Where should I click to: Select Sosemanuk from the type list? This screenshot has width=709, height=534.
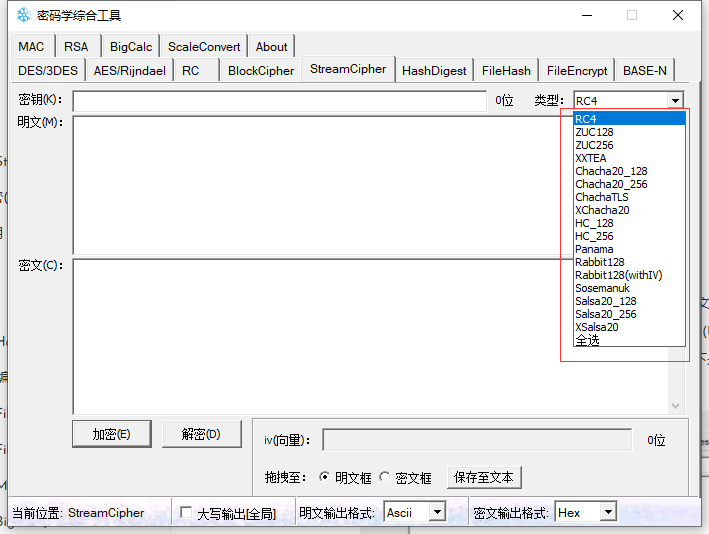[x=629, y=288]
